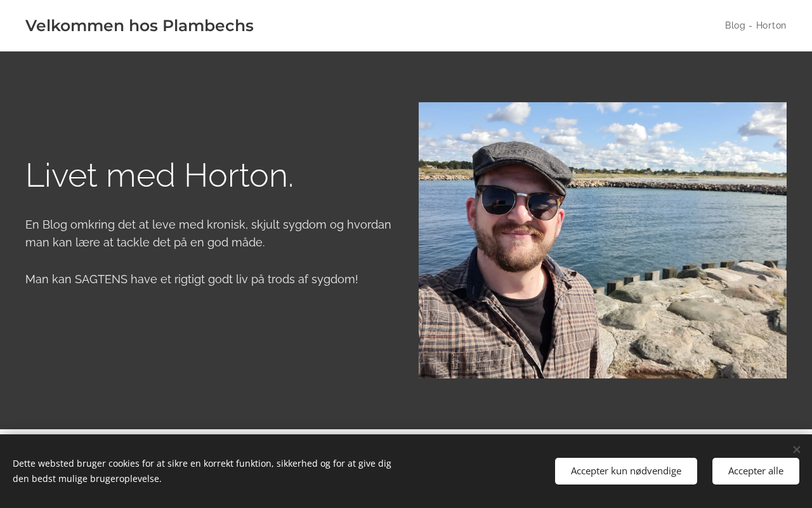812x508 pixels.
Task: Click the word "SAGTENS" in the text
Action: coord(101,279)
